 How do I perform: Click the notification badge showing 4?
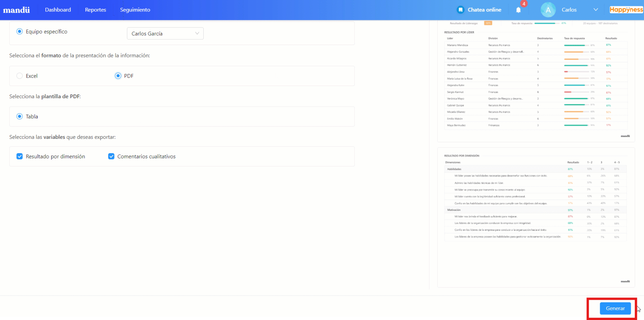tap(524, 4)
